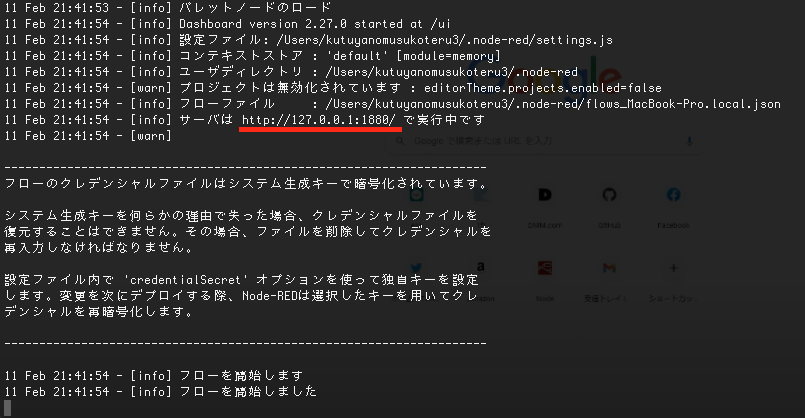Image resolution: width=805 pixels, height=418 pixels.
Task: Focus the Google search or URL input box
Action: click(544, 141)
